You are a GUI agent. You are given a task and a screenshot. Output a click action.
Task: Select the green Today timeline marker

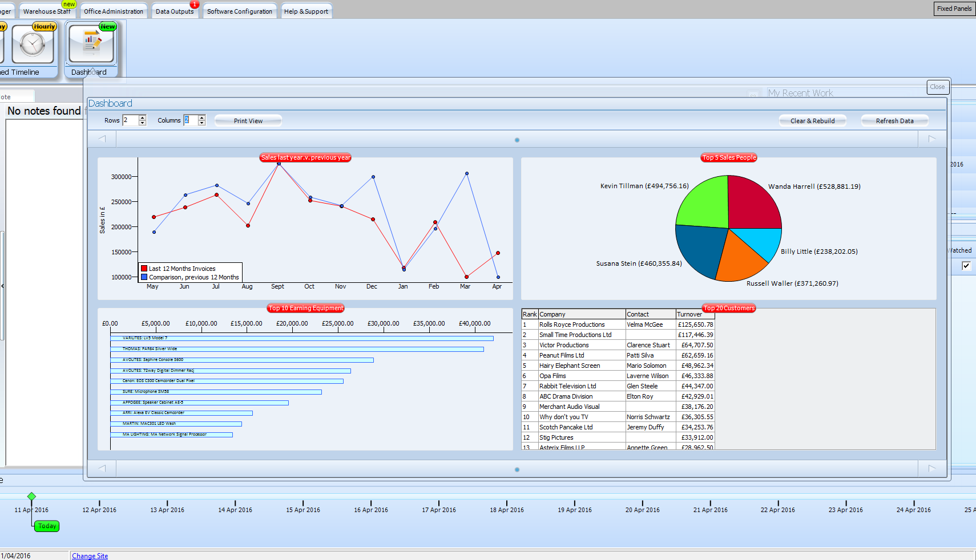coord(47,526)
